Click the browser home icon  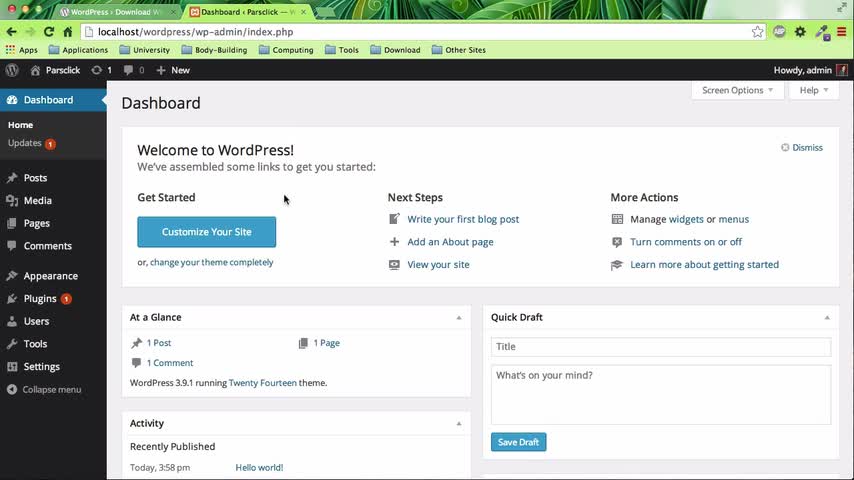coord(68,32)
